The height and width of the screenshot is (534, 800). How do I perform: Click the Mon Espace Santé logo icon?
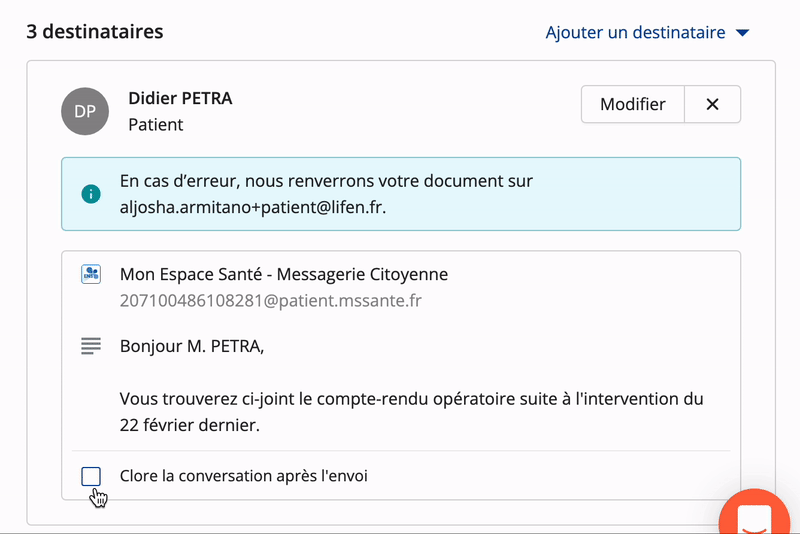(91, 274)
